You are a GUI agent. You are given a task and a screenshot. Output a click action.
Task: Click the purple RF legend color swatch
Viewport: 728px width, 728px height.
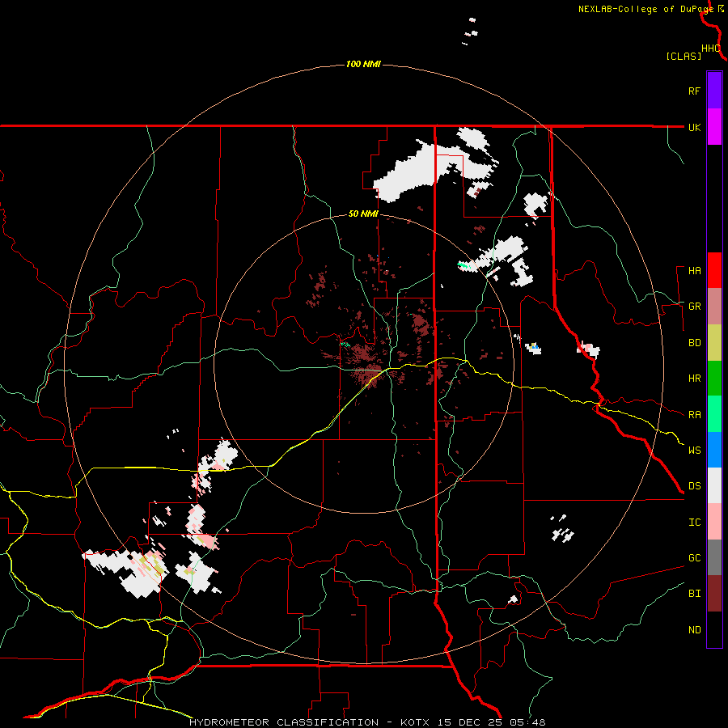(x=714, y=91)
